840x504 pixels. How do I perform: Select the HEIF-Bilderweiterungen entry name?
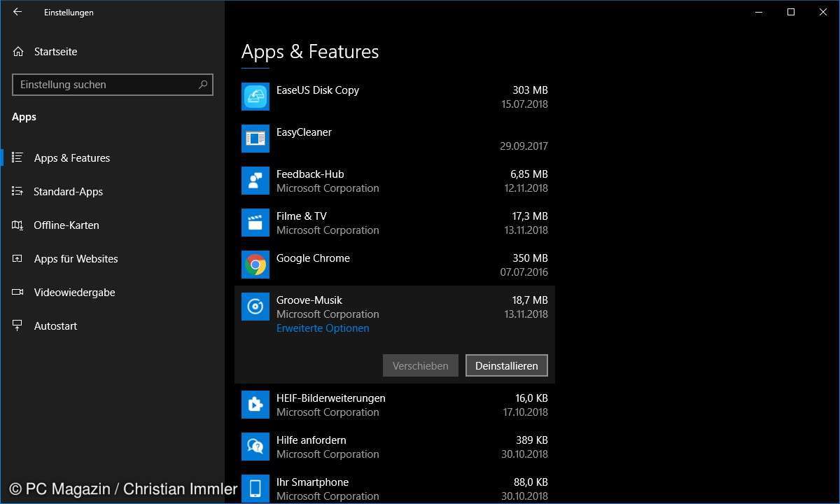point(331,398)
